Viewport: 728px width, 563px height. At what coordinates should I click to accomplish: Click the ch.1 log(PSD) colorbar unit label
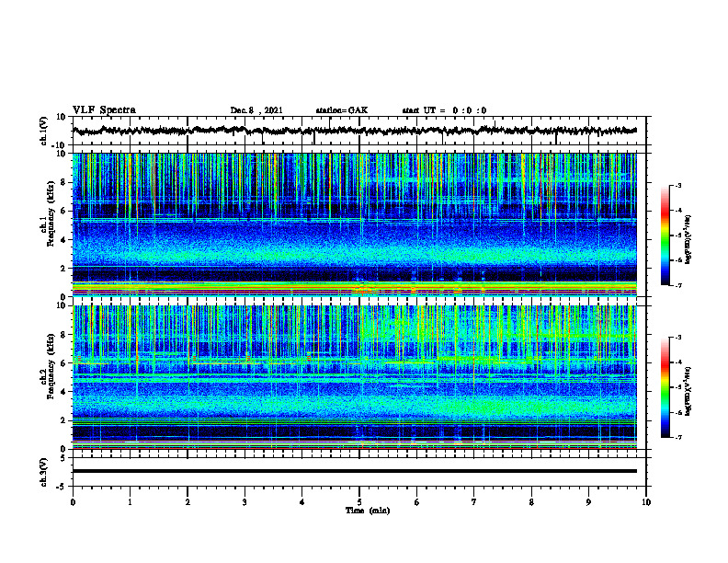coord(688,240)
